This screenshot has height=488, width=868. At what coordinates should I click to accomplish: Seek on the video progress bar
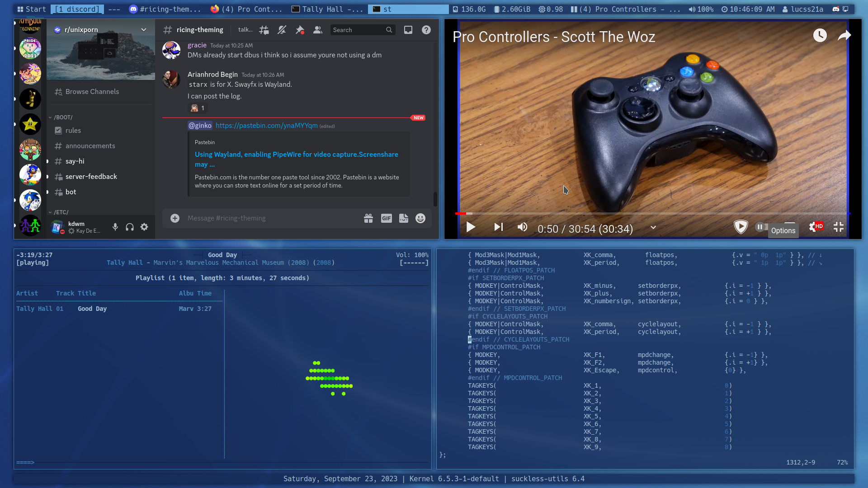(653, 213)
